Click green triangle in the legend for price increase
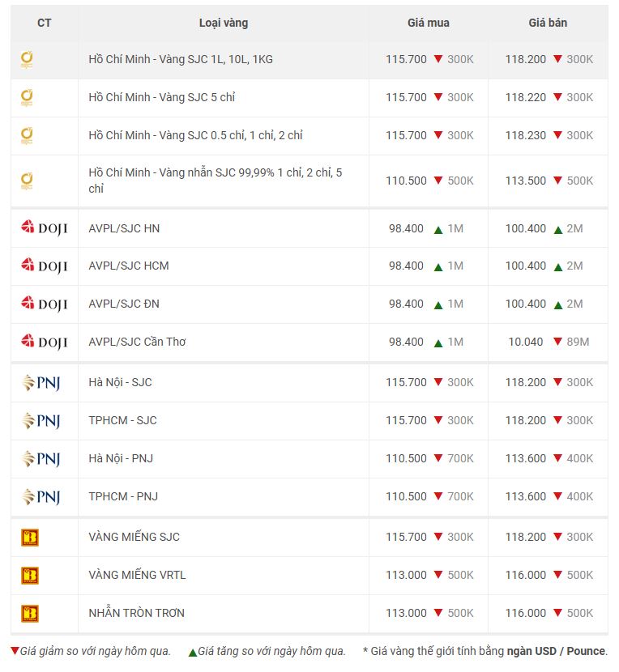 tap(193, 653)
